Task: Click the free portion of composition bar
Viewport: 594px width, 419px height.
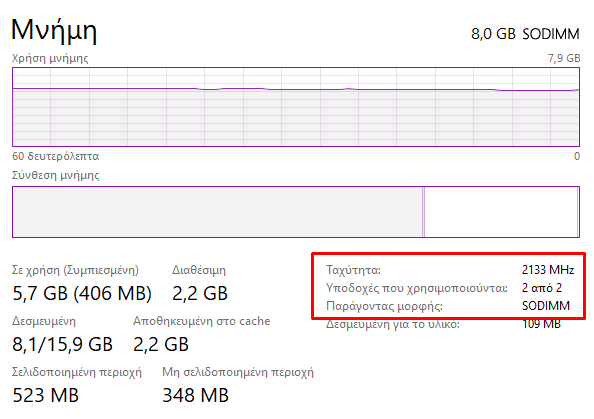Action: pos(500,212)
